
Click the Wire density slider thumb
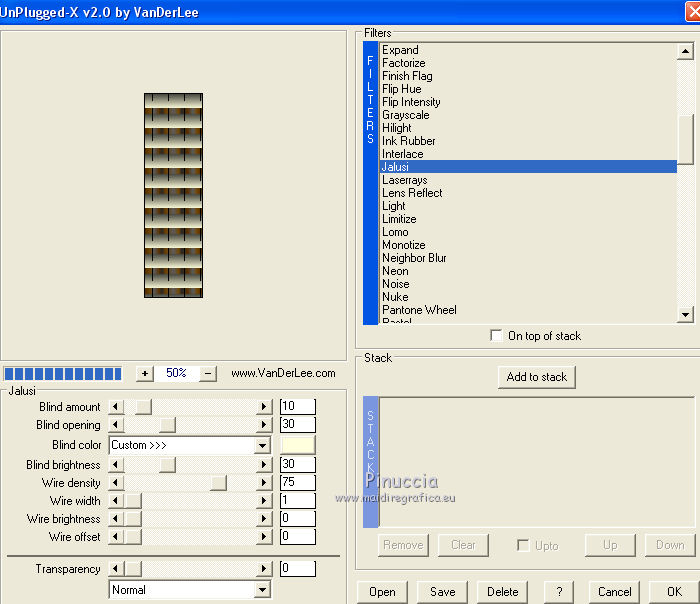click(x=218, y=483)
